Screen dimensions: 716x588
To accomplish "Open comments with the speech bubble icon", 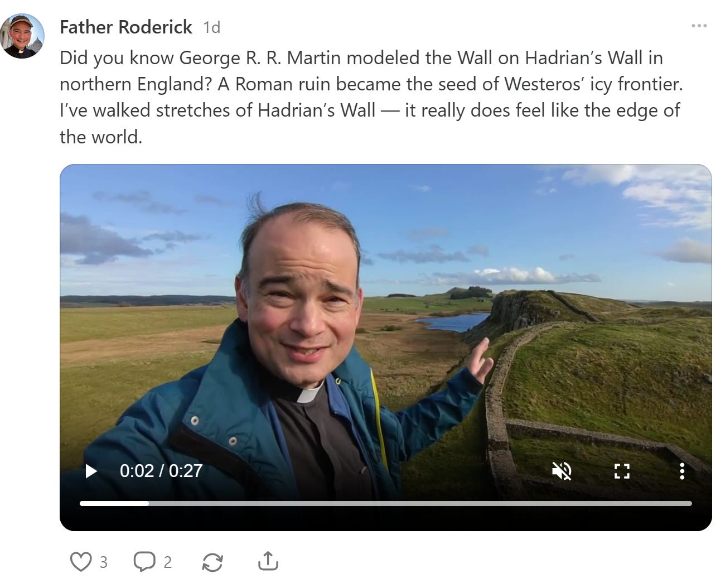I will [144, 561].
